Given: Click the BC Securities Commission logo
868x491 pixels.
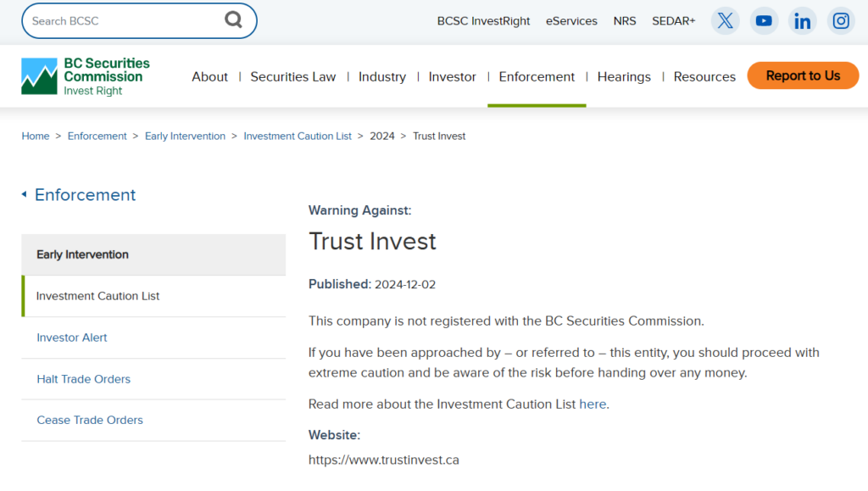Looking at the screenshot, I should (86, 76).
